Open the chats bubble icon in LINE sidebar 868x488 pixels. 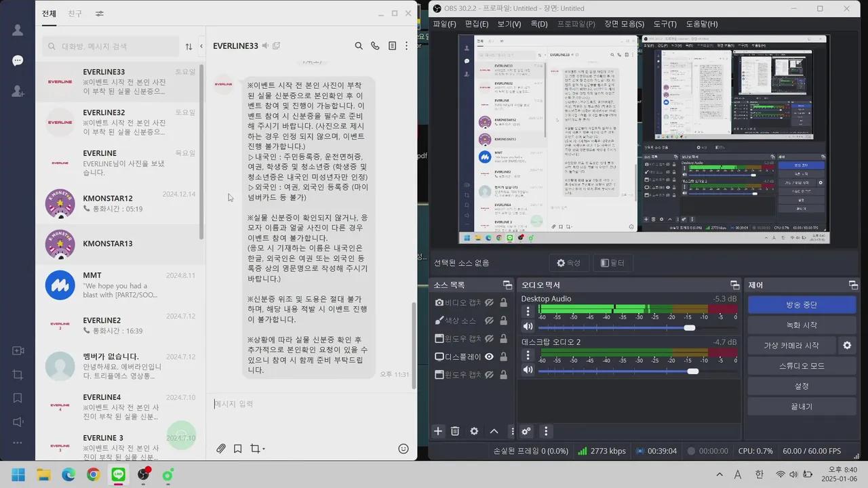pos(18,60)
